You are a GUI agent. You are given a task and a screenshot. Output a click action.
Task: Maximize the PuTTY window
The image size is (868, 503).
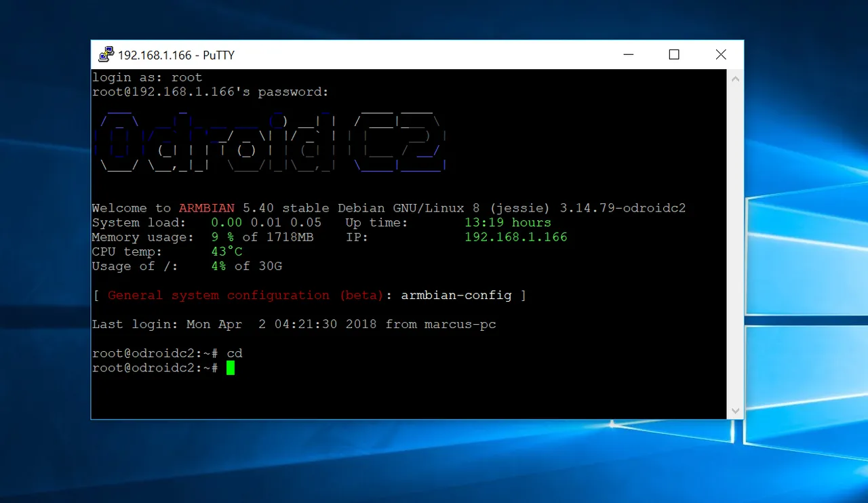click(x=674, y=55)
